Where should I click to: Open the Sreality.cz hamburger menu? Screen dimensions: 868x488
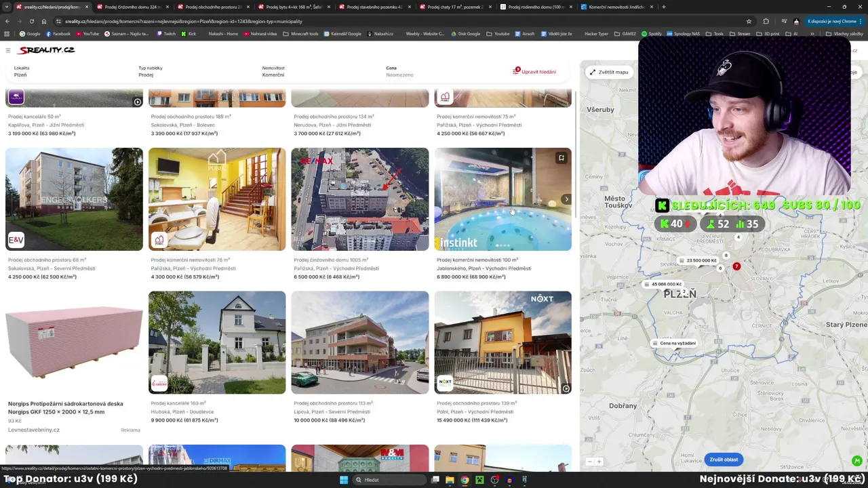[x=7, y=50]
